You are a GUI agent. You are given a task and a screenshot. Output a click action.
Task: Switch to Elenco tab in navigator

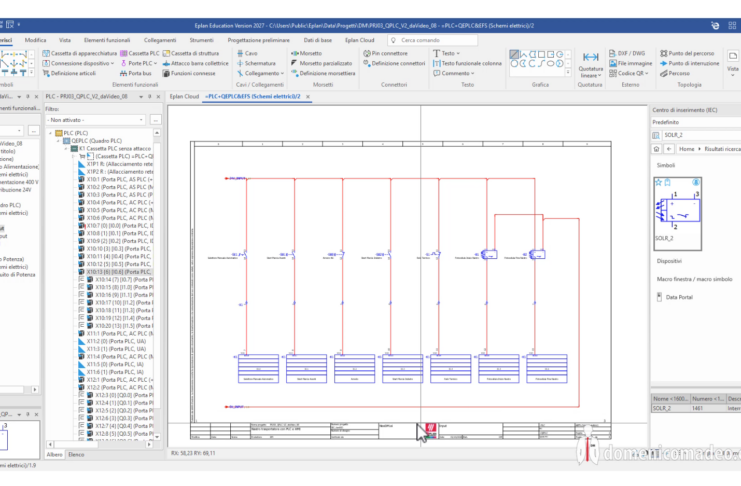(x=76, y=454)
